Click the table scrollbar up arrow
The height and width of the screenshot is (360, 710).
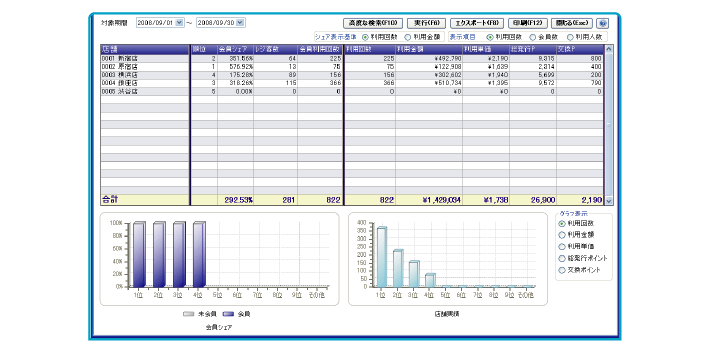click(609, 49)
